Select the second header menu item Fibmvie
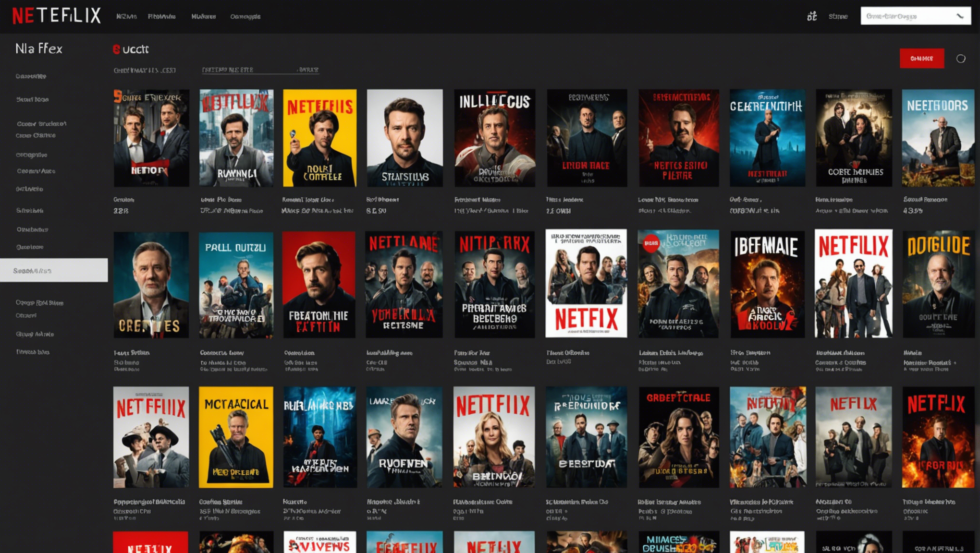The height and width of the screenshot is (553, 980). (x=161, y=16)
